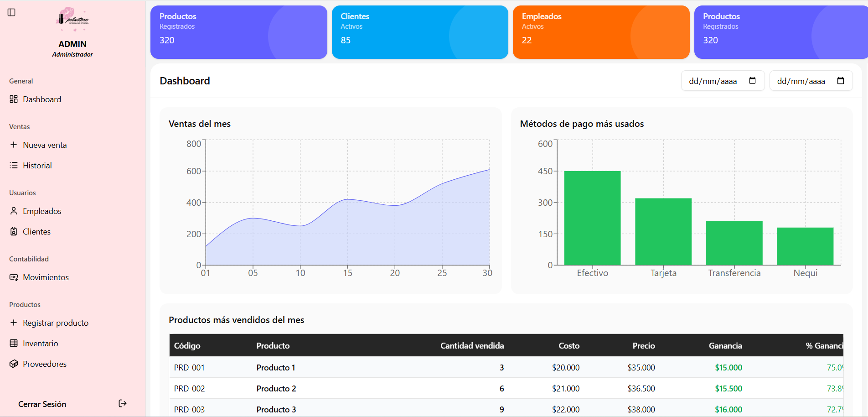Click the person icon beside Empleados

click(x=14, y=211)
